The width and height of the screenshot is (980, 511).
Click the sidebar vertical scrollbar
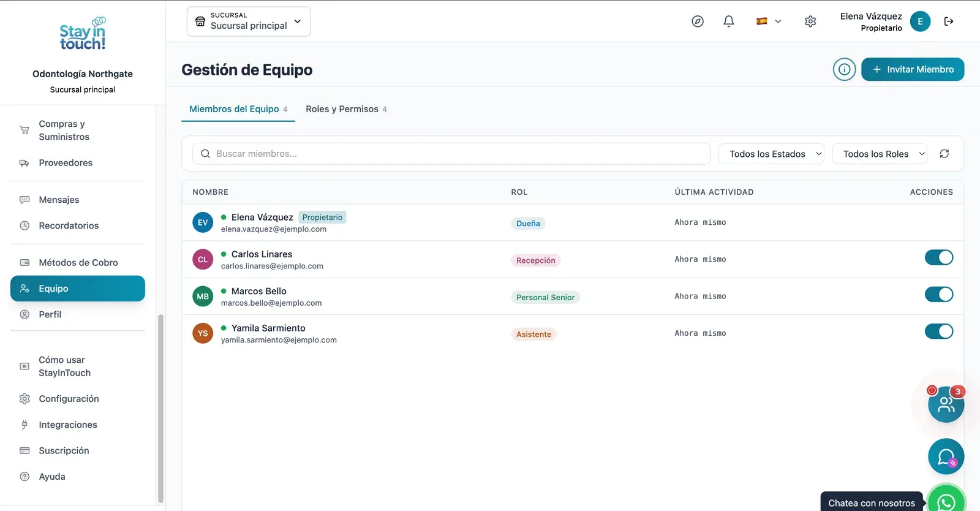click(160, 407)
